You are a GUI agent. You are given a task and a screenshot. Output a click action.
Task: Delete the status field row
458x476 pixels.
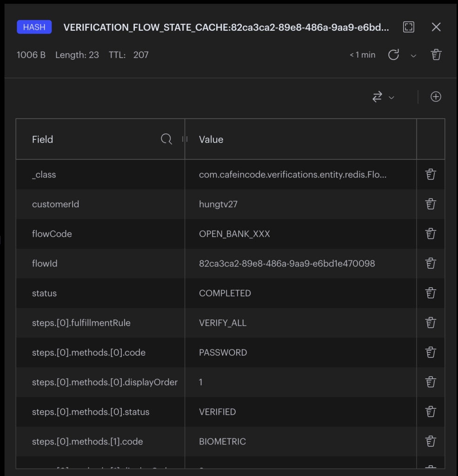coord(431,293)
